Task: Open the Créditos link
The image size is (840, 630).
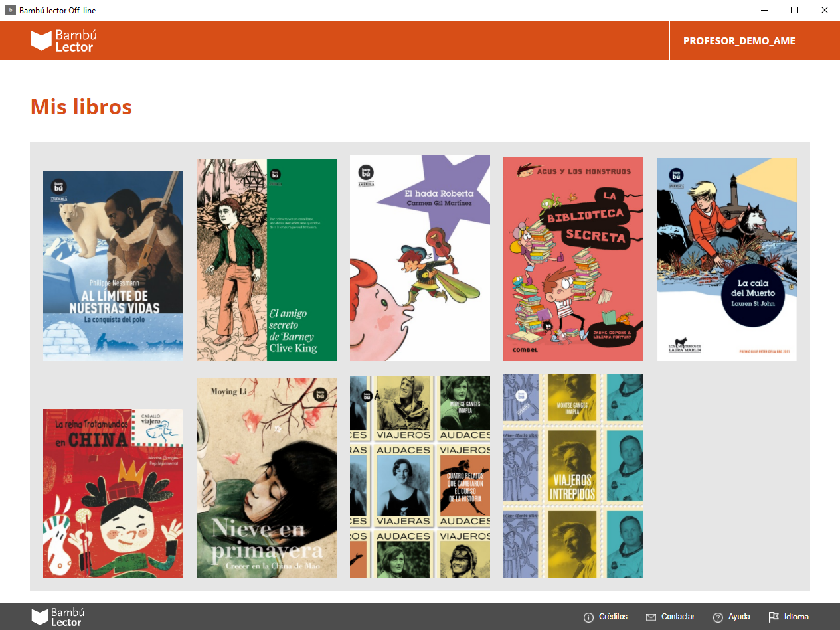Action: point(612,617)
